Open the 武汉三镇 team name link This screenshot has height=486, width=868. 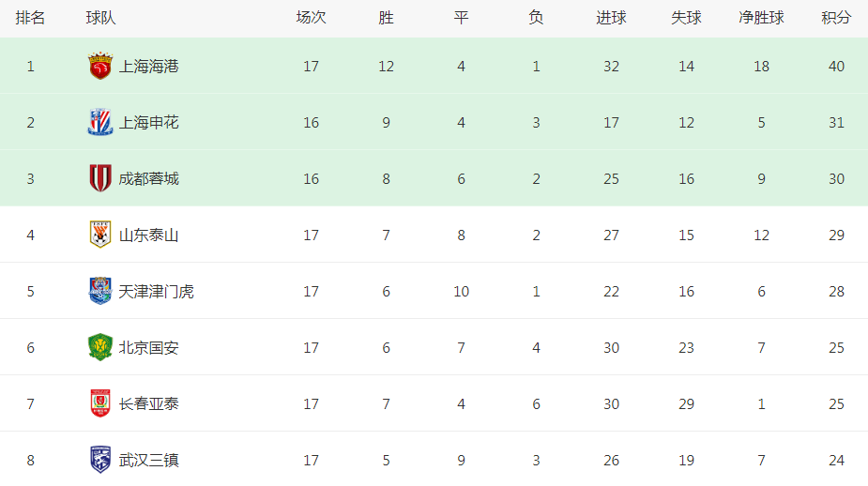(148, 460)
